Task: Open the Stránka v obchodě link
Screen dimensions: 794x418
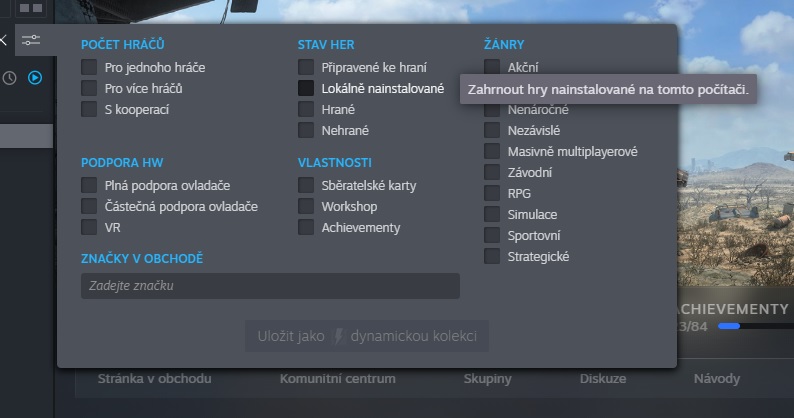Action: [154, 379]
